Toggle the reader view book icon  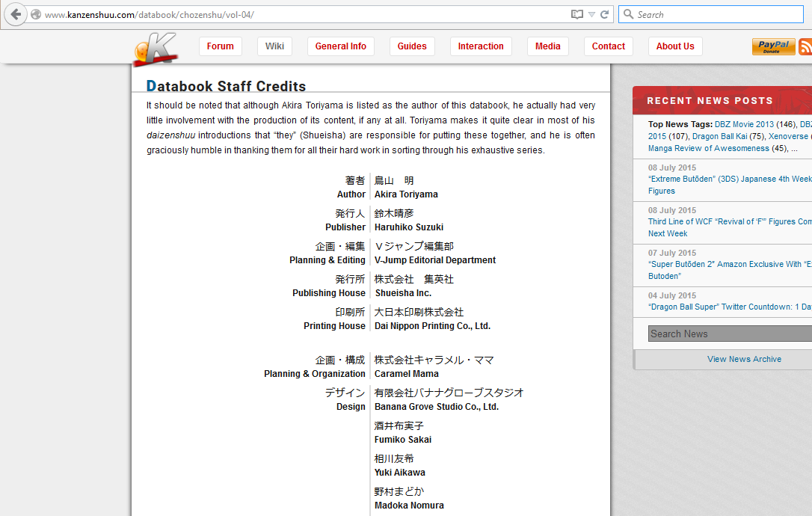pos(577,14)
